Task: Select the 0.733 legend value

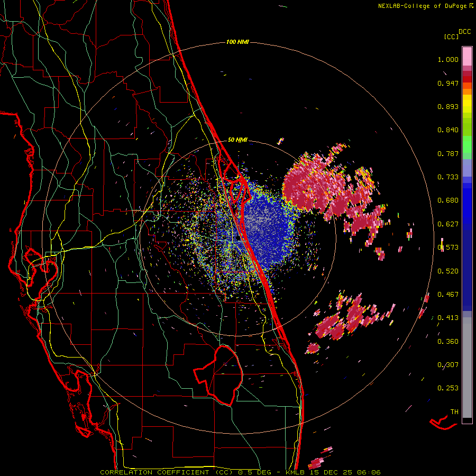Action: [x=448, y=177]
